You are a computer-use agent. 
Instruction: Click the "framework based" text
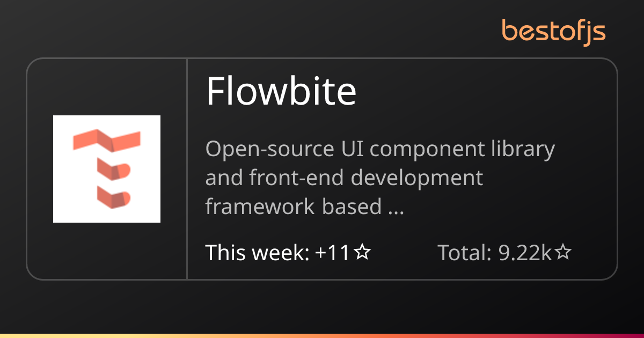pyautogui.click(x=293, y=207)
